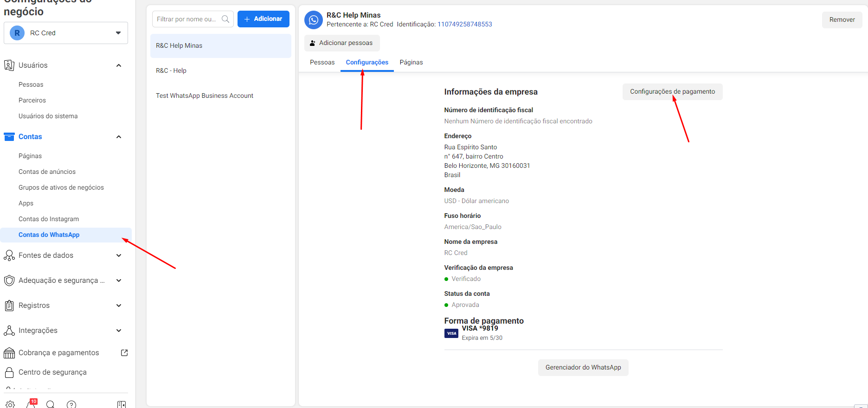Select Configurações tab

[367, 62]
